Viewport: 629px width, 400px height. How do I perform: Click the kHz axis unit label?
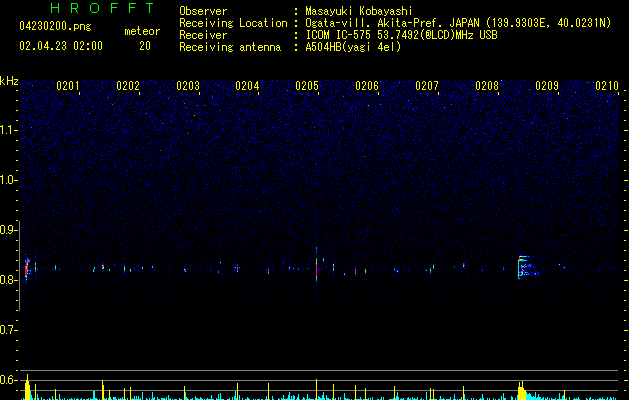pyautogui.click(x=9, y=81)
